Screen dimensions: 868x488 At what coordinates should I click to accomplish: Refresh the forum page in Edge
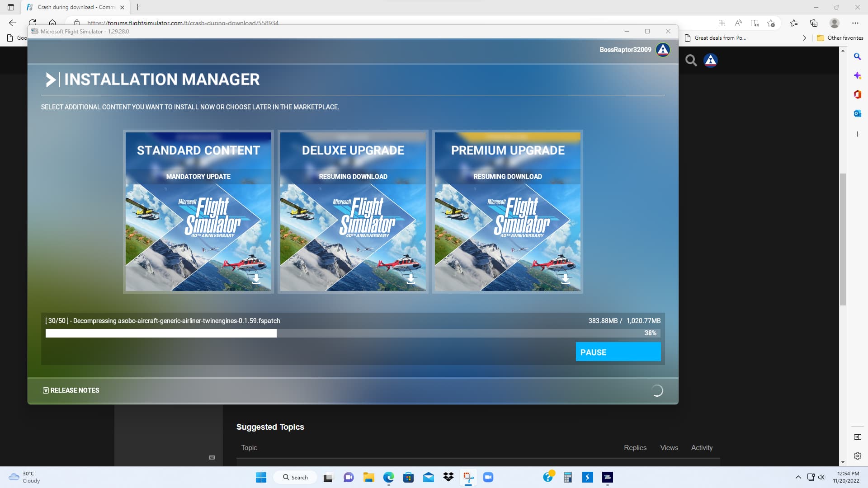pyautogui.click(x=33, y=23)
